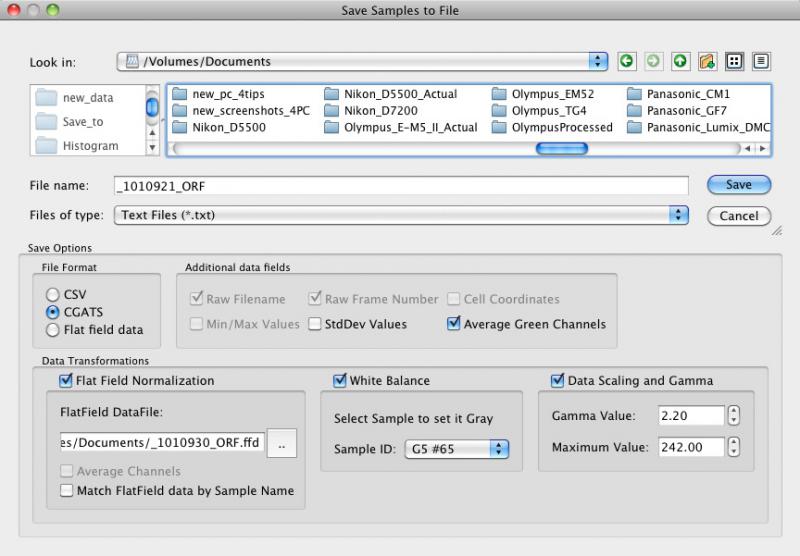Screen dimensions: 800x556
Task: Select Histogram shortcut in sidebar
Action: click(77, 145)
